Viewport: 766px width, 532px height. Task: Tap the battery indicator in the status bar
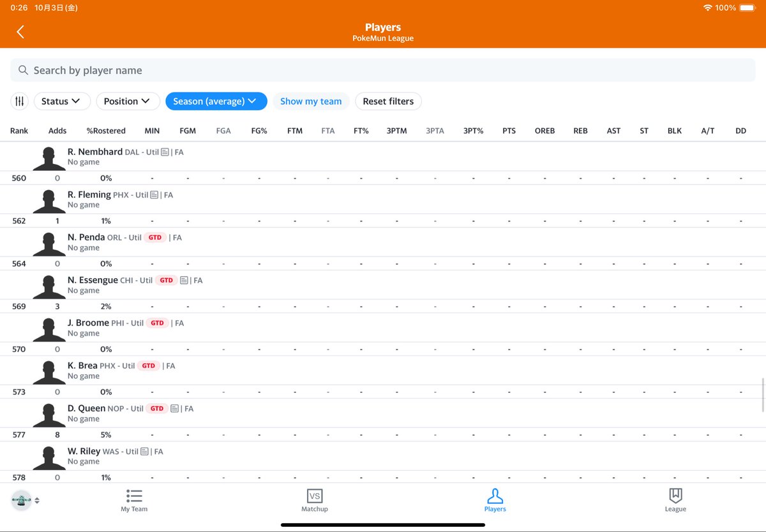[x=747, y=8]
